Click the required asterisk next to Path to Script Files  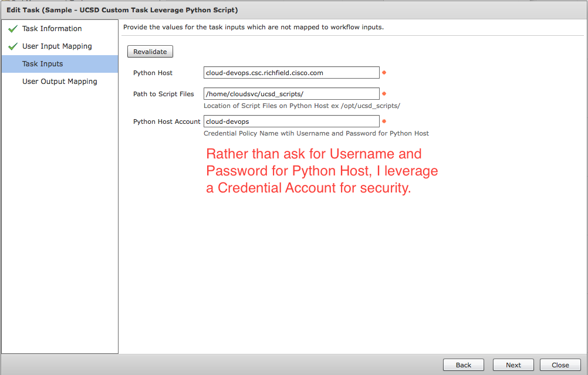pyautogui.click(x=384, y=94)
